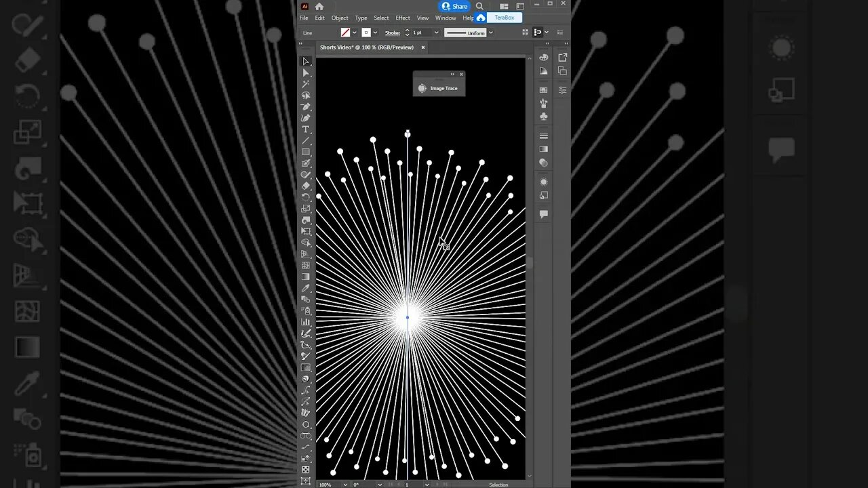Select the Type tool

[306, 129]
